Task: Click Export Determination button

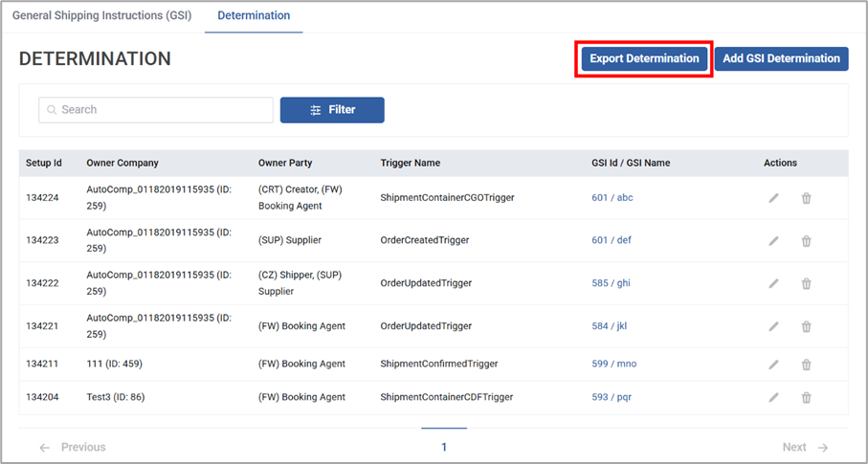Action: [x=644, y=58]
